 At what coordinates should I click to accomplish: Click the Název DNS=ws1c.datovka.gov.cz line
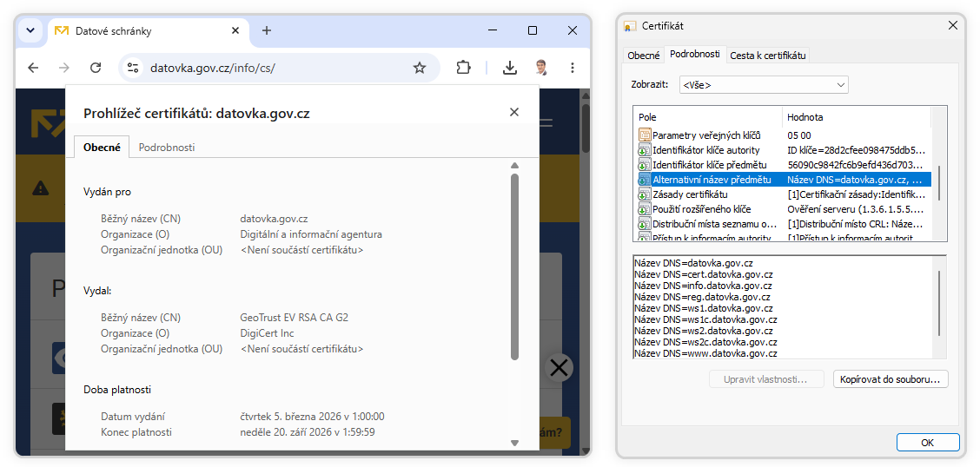click(x=705, y=319)
